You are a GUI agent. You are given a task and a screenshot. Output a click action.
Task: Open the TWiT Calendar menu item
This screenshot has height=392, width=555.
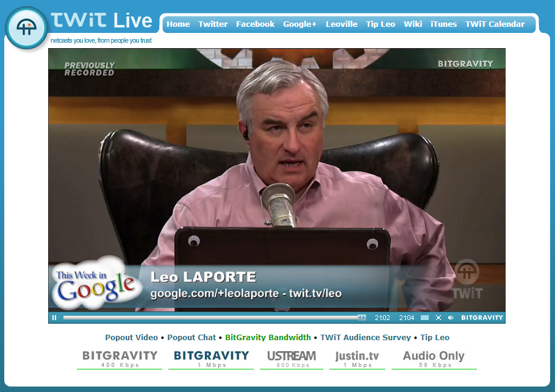(x=495, y=24)
